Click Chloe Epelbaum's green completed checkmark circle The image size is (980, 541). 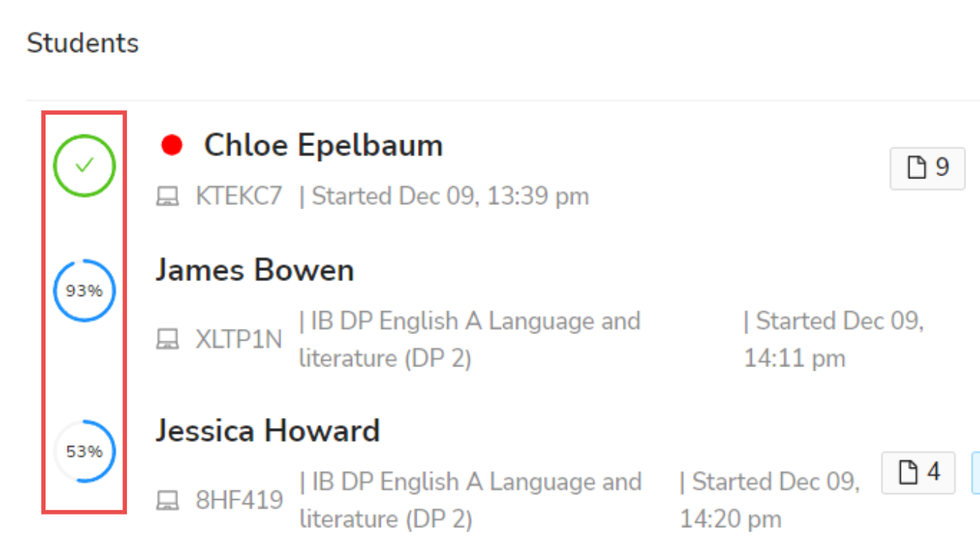[84, 166]
